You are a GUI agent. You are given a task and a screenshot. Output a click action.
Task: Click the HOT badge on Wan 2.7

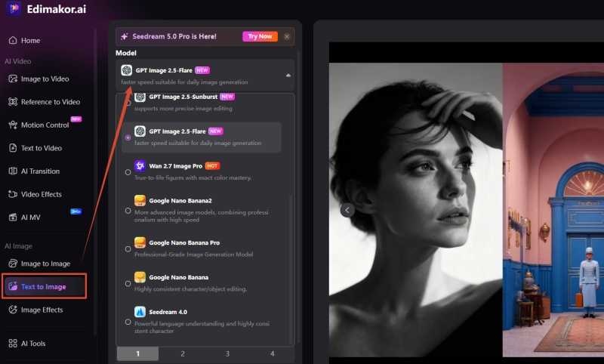(212, 165)
